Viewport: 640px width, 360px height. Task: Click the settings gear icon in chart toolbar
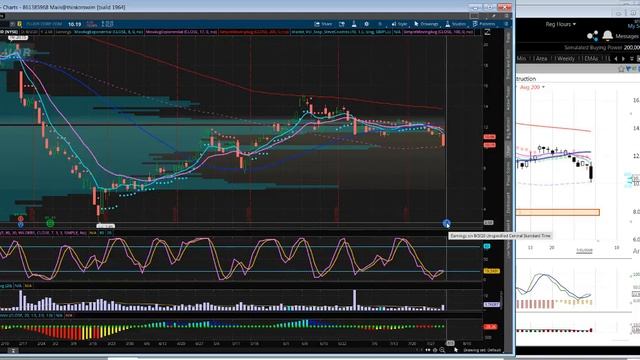[367, 24]
